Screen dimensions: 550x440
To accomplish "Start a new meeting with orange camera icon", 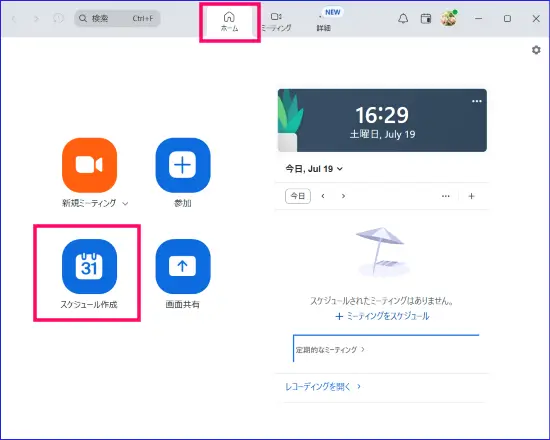I will pos(89,165).
